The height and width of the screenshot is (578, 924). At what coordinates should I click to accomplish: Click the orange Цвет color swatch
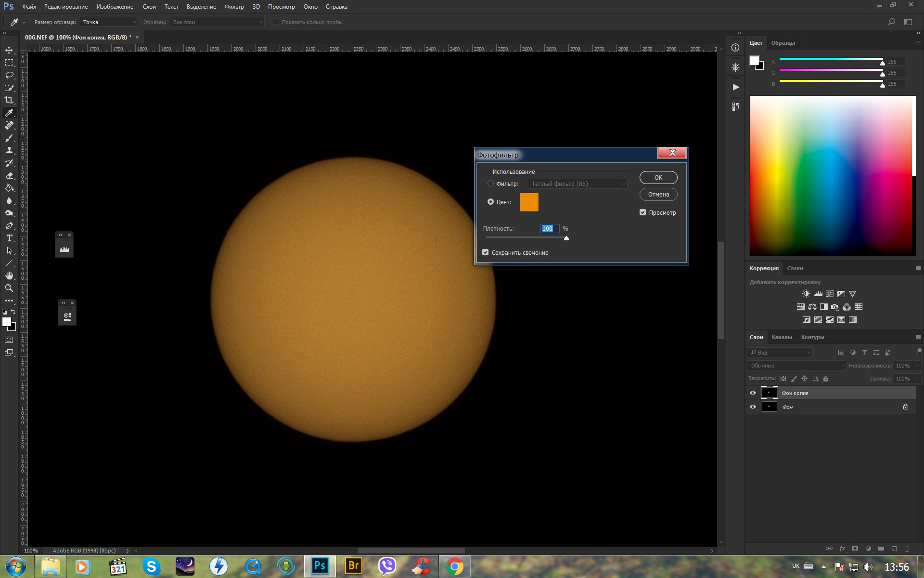[x=529, y=202]
